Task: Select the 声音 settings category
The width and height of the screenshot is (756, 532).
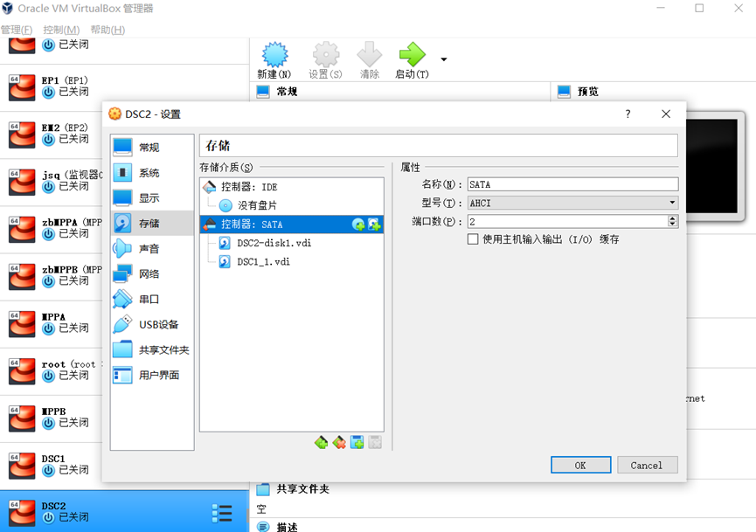Action: coord(152,249)
